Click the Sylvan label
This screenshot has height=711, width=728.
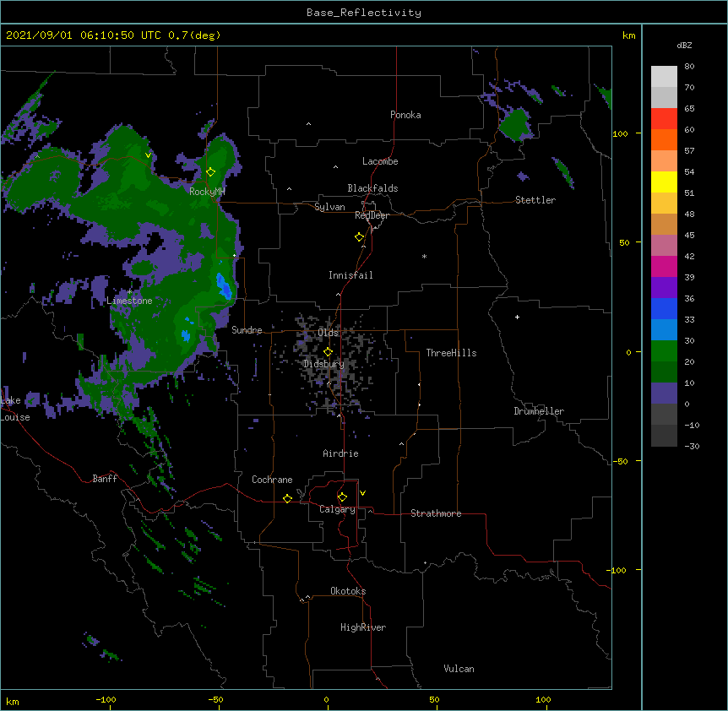tap(329, 207)
